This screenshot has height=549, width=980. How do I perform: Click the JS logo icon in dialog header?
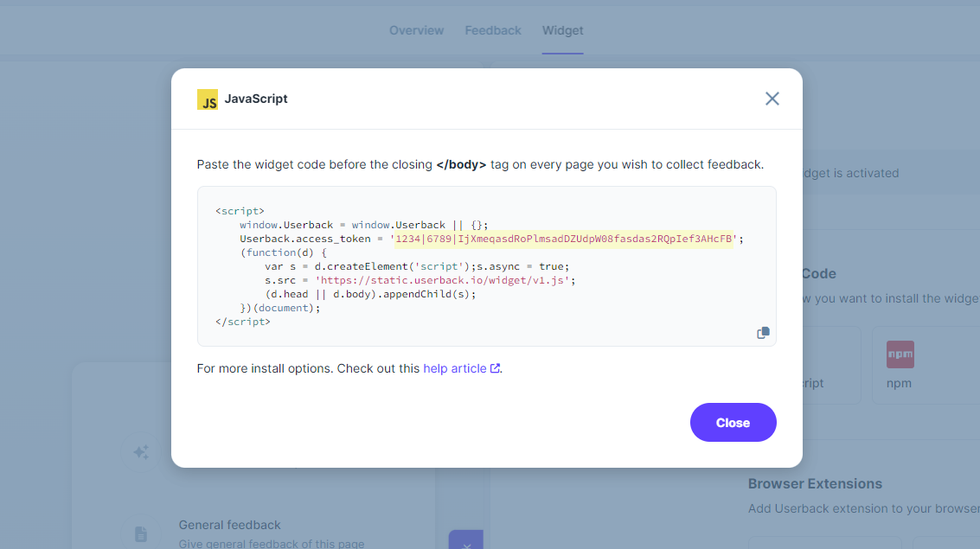pos(208,99)
